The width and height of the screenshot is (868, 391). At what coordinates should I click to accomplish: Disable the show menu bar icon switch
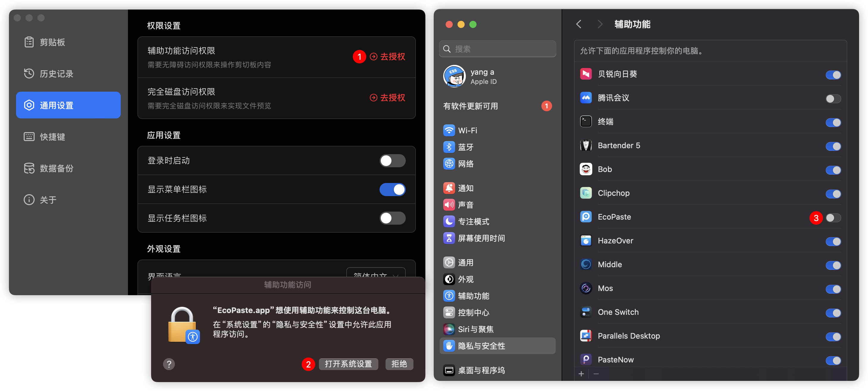392,190
